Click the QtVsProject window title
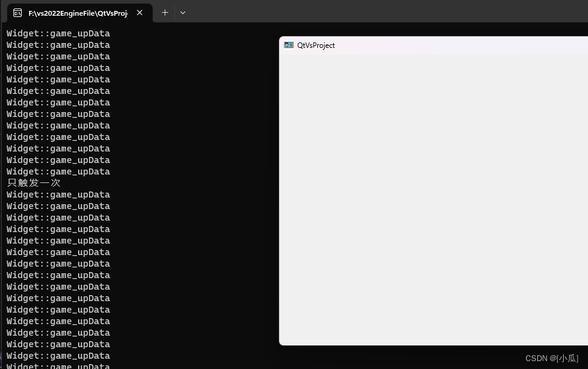 coord(315,45)
